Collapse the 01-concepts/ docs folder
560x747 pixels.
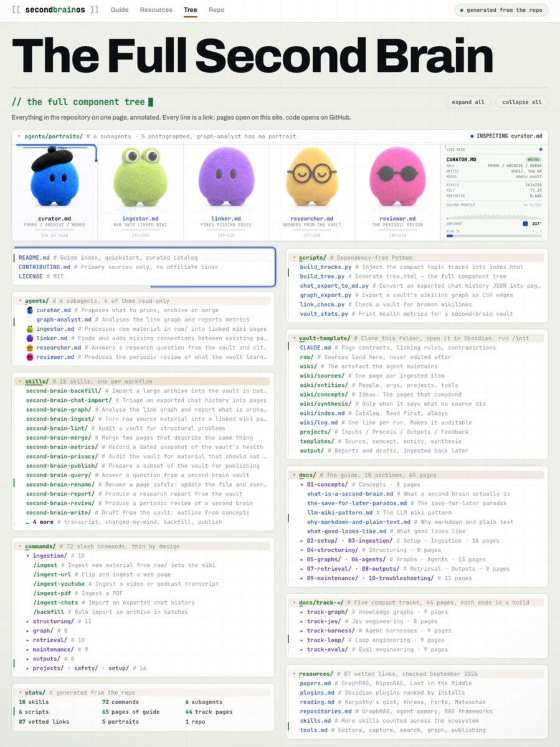pos(302,485)
